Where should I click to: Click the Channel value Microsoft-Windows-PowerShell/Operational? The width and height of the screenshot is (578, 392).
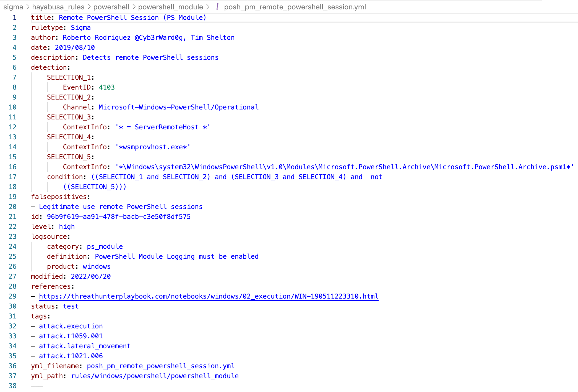click(178, 107)
